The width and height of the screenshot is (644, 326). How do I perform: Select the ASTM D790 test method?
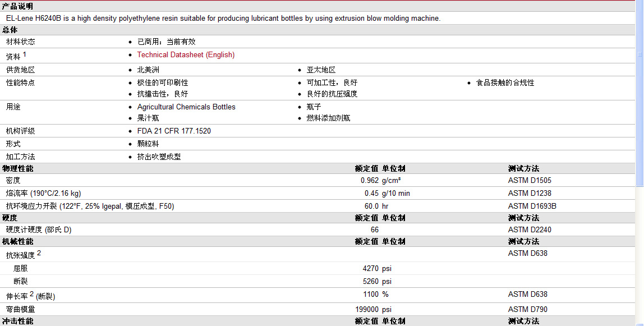[x=527, y=309]
